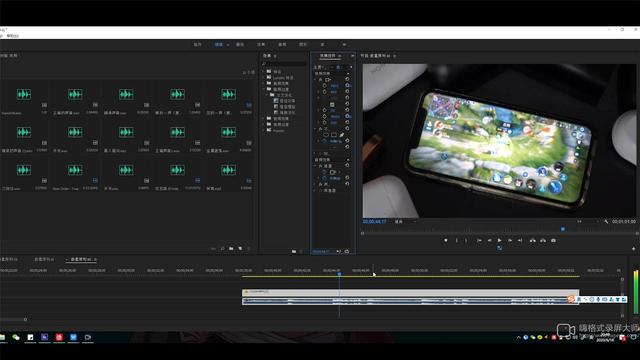
Task: Collapse the Motion effect properties
Action: (315, 80)
